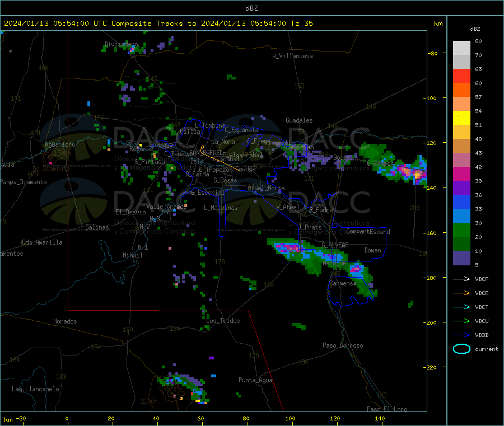Click the 'Carmensa' map label
The width and height of the screenshot is (504, 426).
pos(343,283)
